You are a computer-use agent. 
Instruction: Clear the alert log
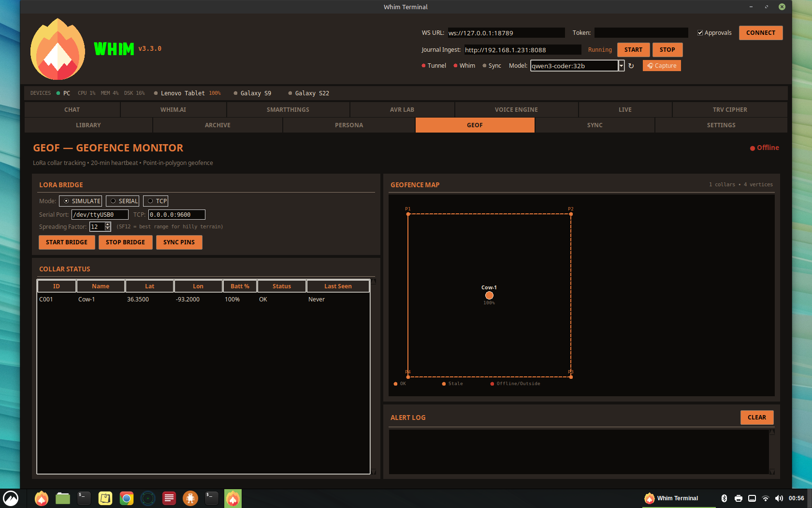[x=757, y=418]
